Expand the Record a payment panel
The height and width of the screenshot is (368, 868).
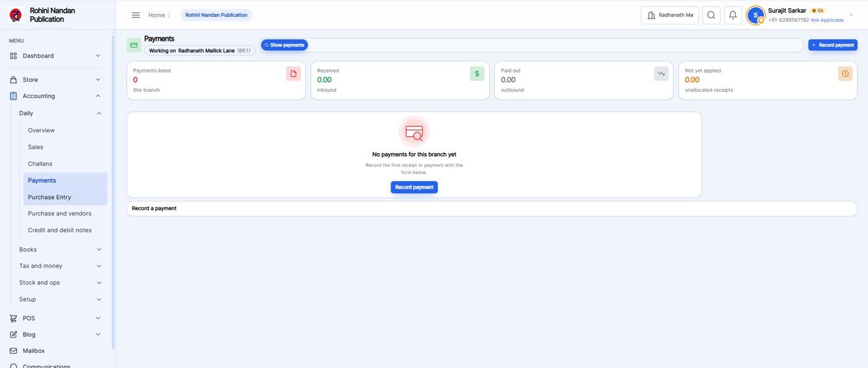click(x=492, y=209)
